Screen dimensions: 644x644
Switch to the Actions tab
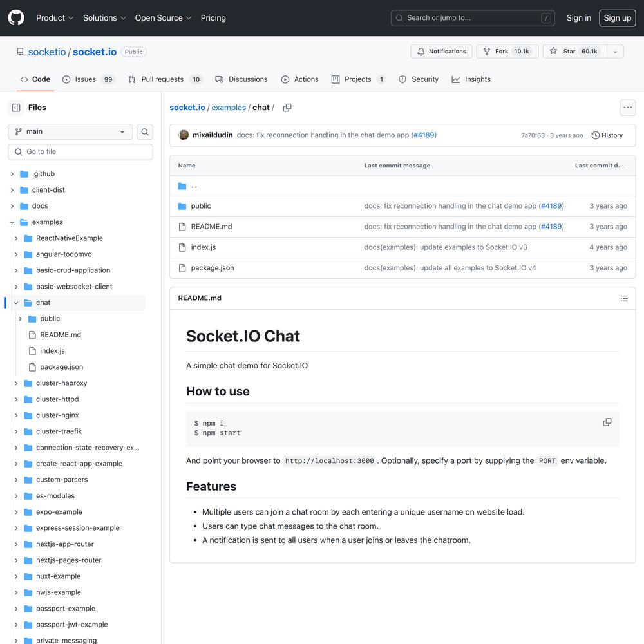tap(300, 79)
